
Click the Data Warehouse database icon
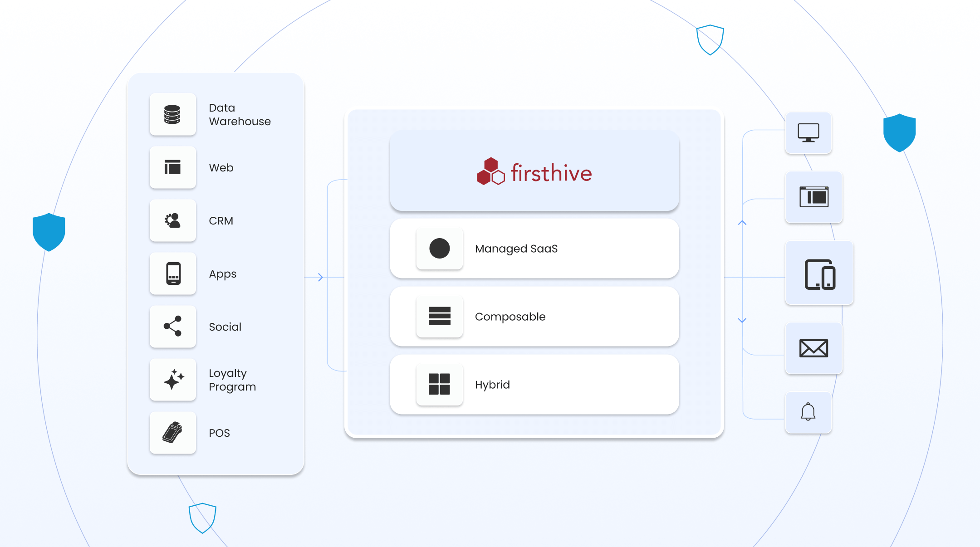coord(172,114)
